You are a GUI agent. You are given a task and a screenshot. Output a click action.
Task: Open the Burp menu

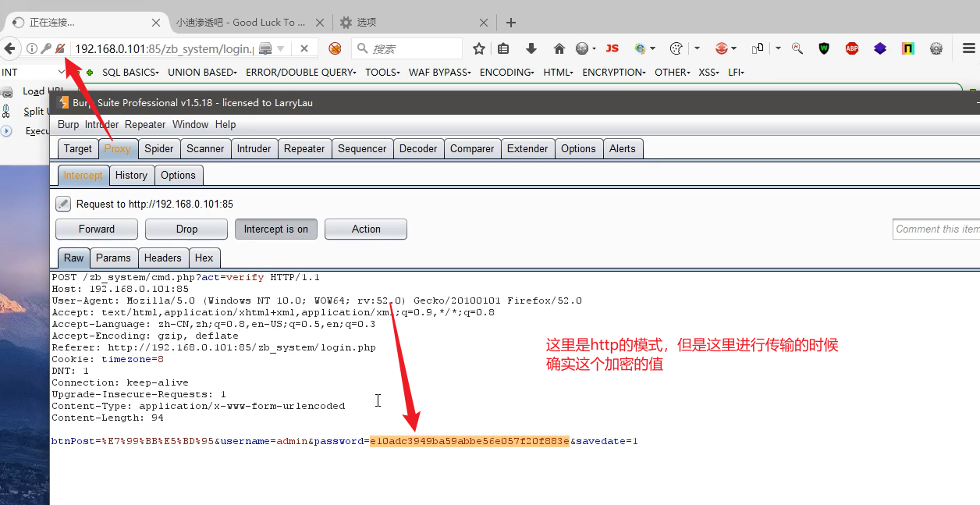click(69, 124)
